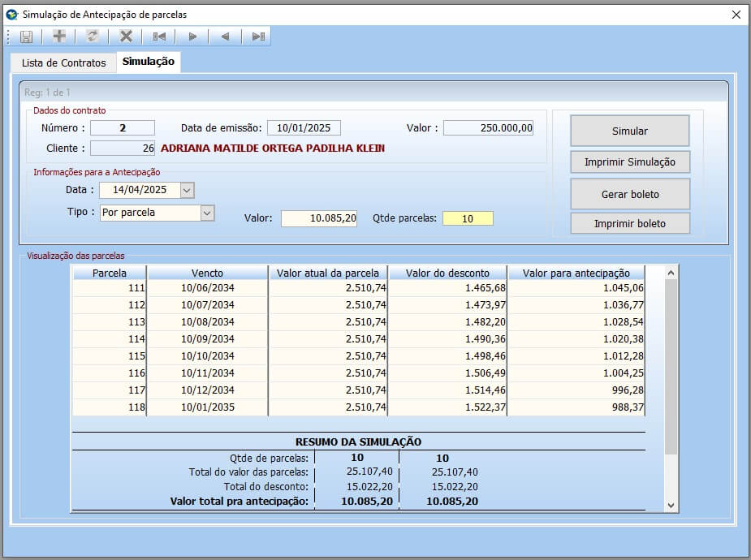
Task: Open the Data date picker dropdown
Action: tap(187, 190)
